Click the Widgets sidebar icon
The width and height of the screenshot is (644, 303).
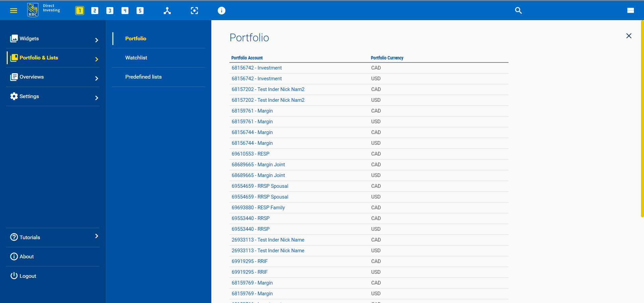14,38
